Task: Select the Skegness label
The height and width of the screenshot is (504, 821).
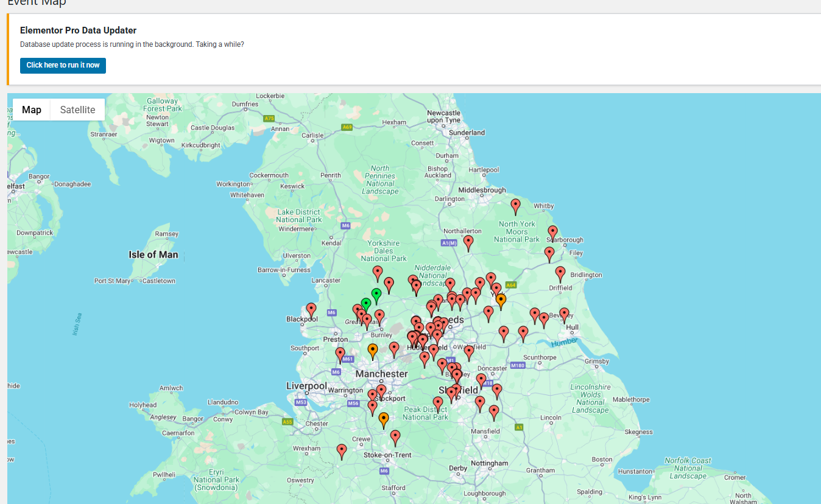Action: coord(638,432)
